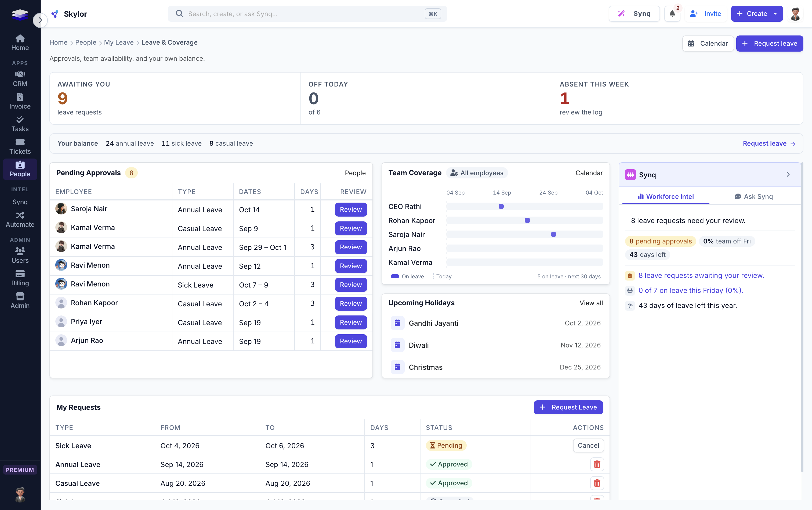
Task: Cancel the pending Sick Leave request
Action: coord(588,446)
